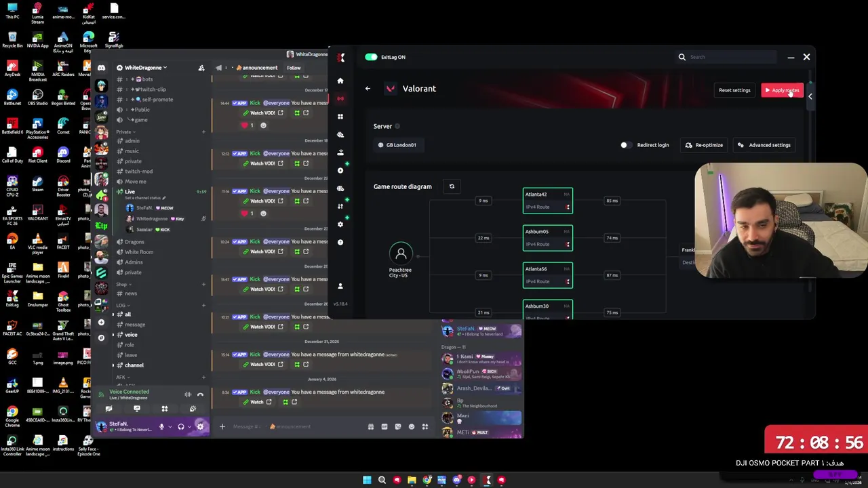868x488 pixels.
Task: Open Advanced settings in ExitLag
Action: click(x=764, y=145)
